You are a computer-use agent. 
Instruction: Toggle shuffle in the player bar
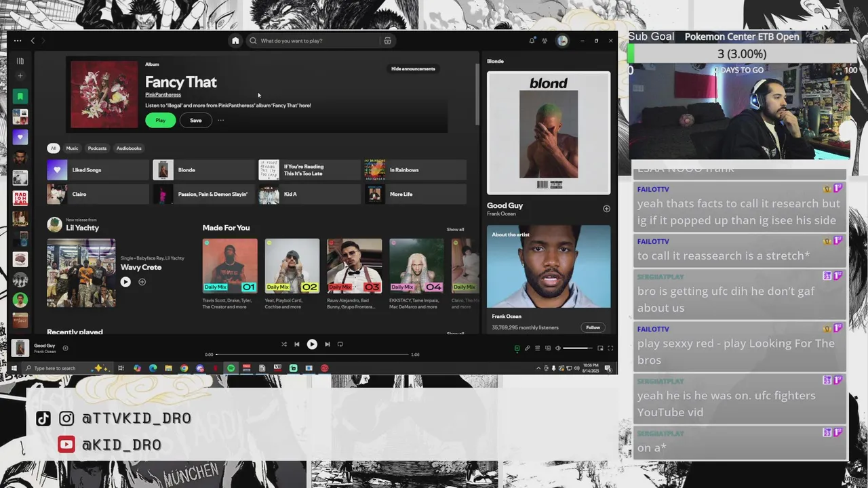click(x=283, y=344)
